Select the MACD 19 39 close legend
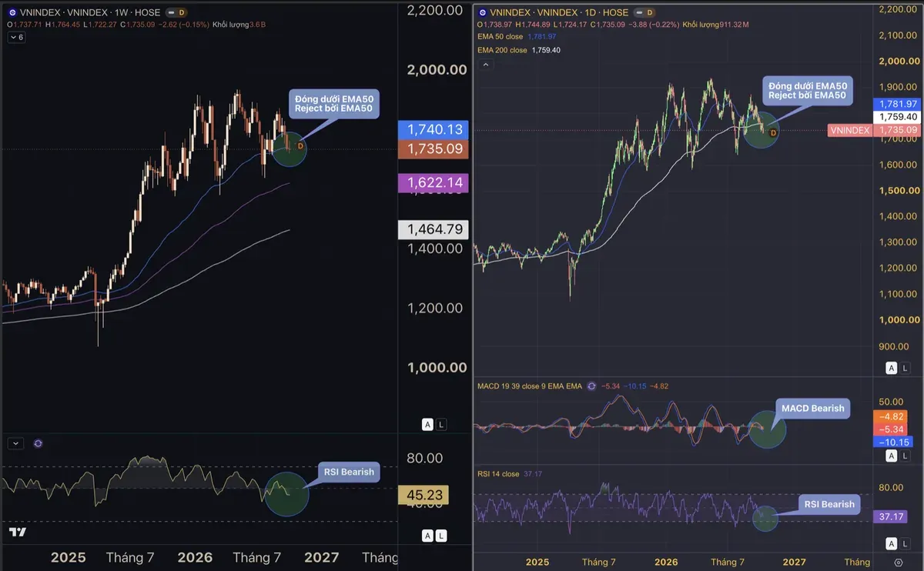This screenshot has width=924, height=571. point(530,386)
